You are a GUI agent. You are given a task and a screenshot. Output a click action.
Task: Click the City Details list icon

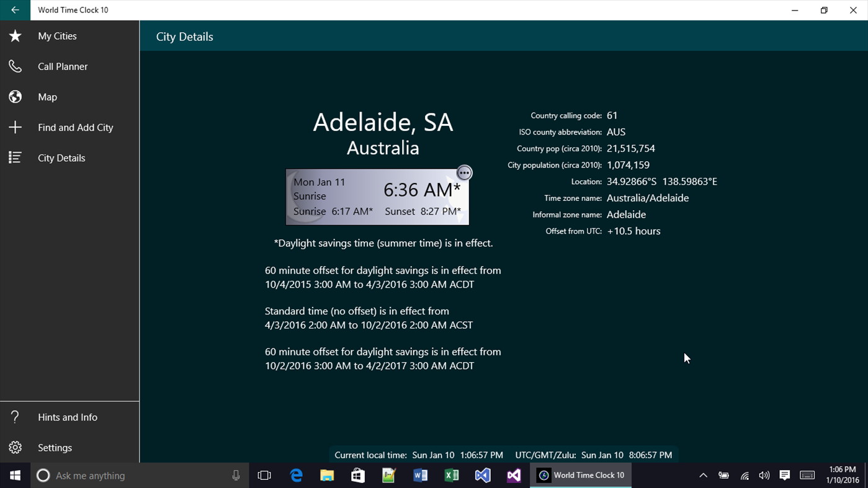(15, 157)
